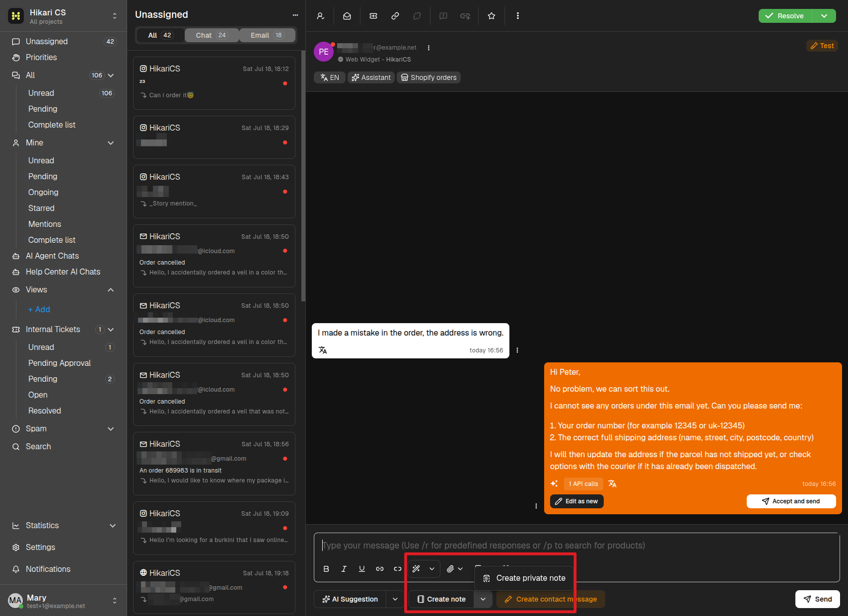Click the insert link icon in editor
Viewport: 848px width, 616px height.
click(380, 569)
